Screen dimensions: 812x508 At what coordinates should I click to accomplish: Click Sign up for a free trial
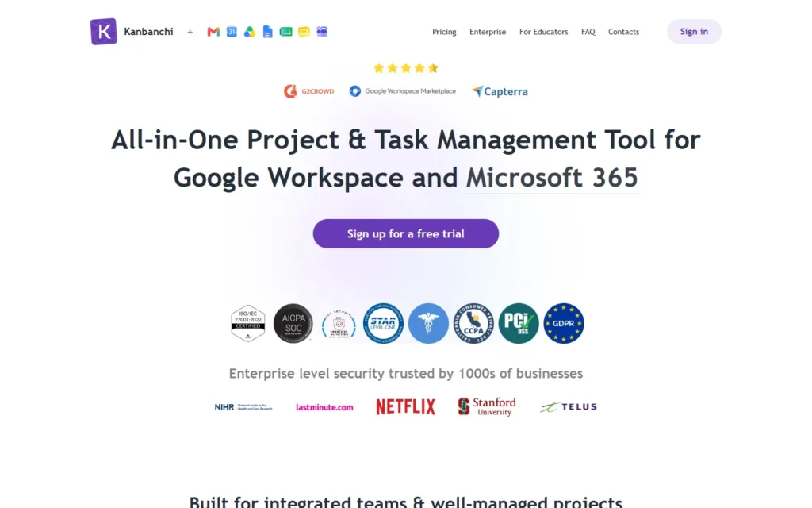click(x=406, y=234)
